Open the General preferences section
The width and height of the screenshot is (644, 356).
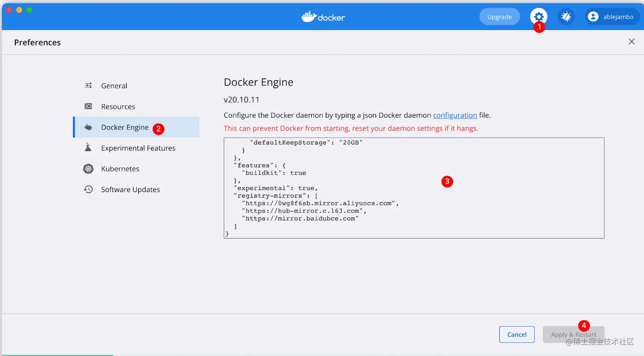[x=136, y=85]
